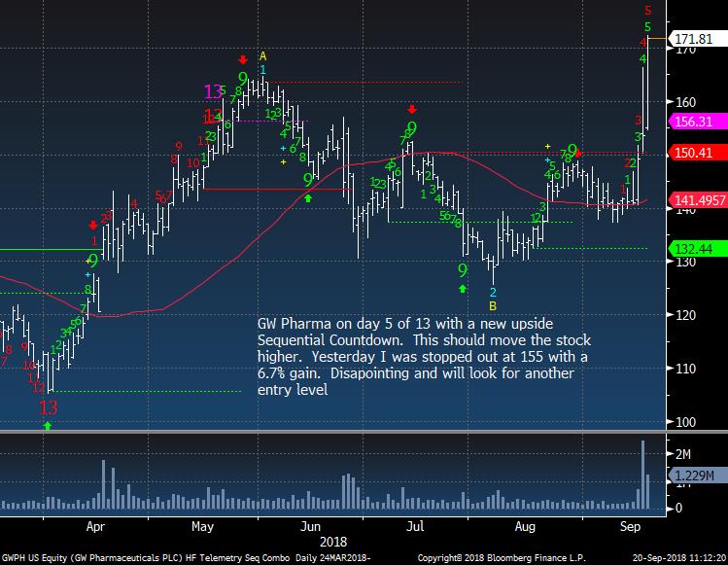Click the 171.81 last price tag

coord(697,39)
